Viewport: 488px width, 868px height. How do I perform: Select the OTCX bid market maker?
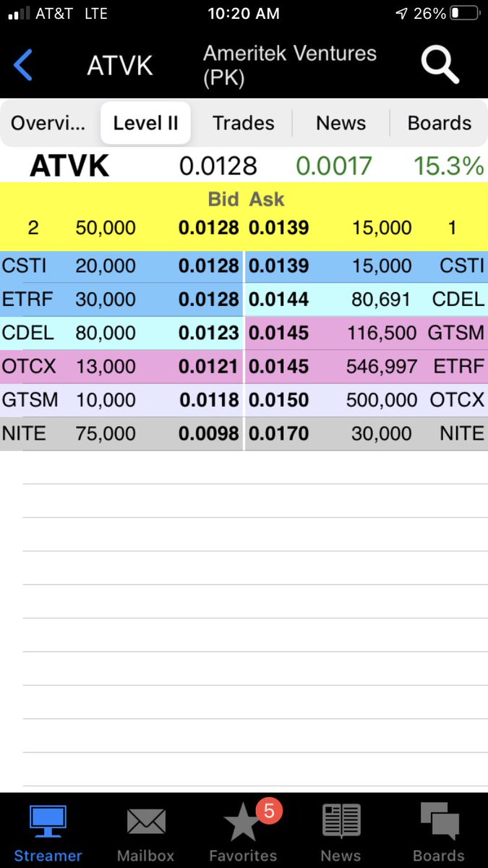point(29,366)
